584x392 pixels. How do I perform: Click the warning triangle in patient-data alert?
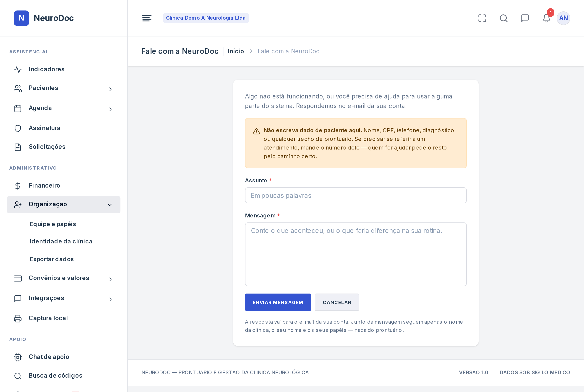[256, 131]
